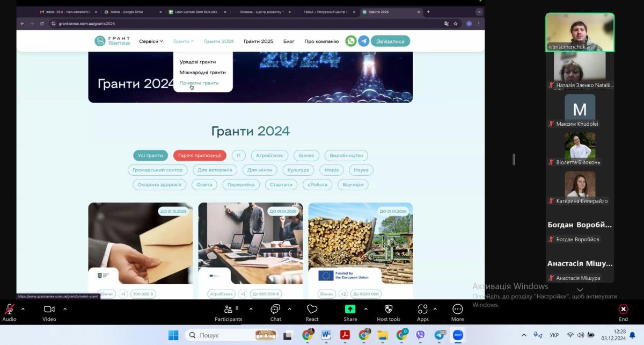The width and height of the screenshot is (644, 345).
Task: Open Windows Start menu
Action: pos(173,335)
